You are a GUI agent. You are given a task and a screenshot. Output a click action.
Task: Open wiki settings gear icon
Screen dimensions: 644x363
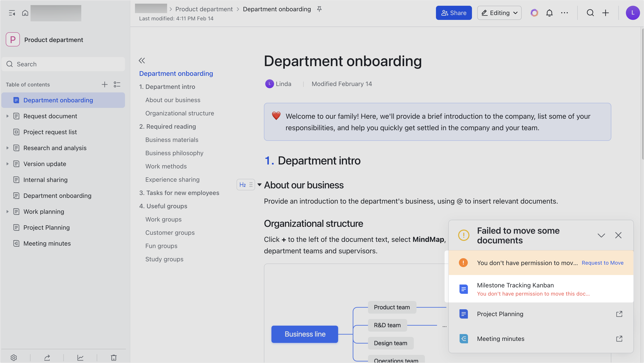click(x=14, y=357)
